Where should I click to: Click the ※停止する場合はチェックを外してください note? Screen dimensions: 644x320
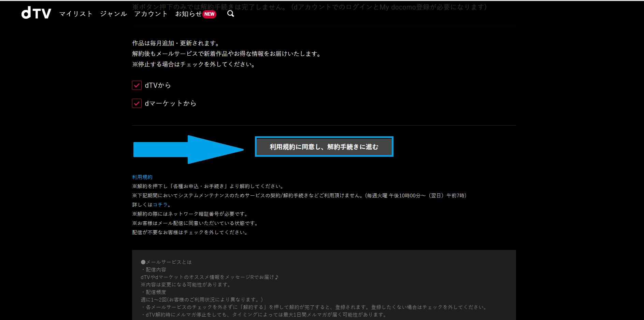click(x=194, y=64)
